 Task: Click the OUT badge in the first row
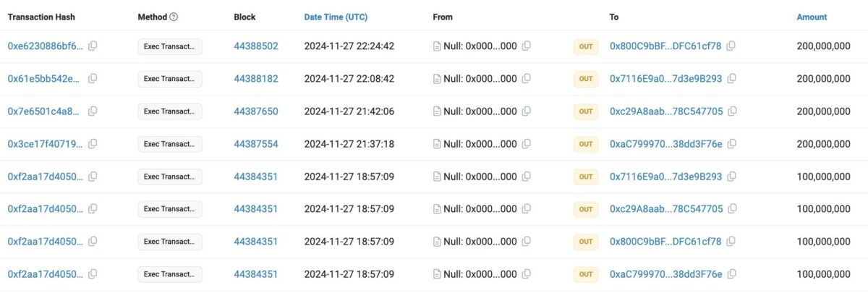coord(586,46)
